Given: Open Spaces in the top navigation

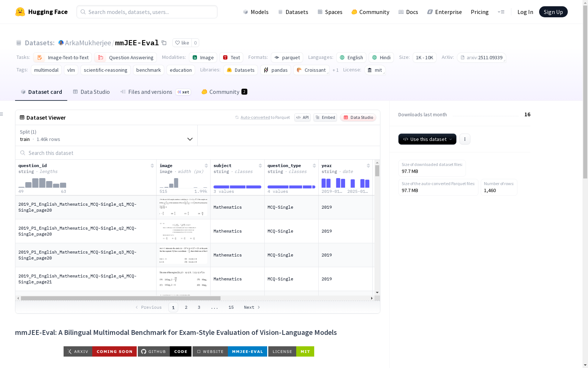Looking at the screenshot, I should [330, 12].
